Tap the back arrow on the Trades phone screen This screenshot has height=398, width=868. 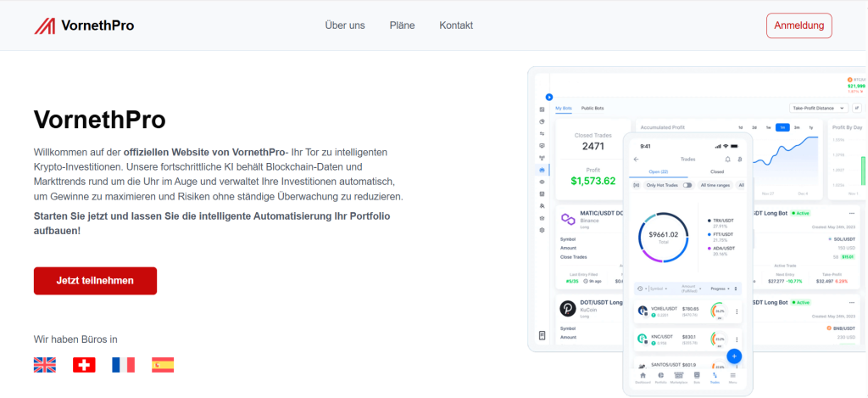636,159
